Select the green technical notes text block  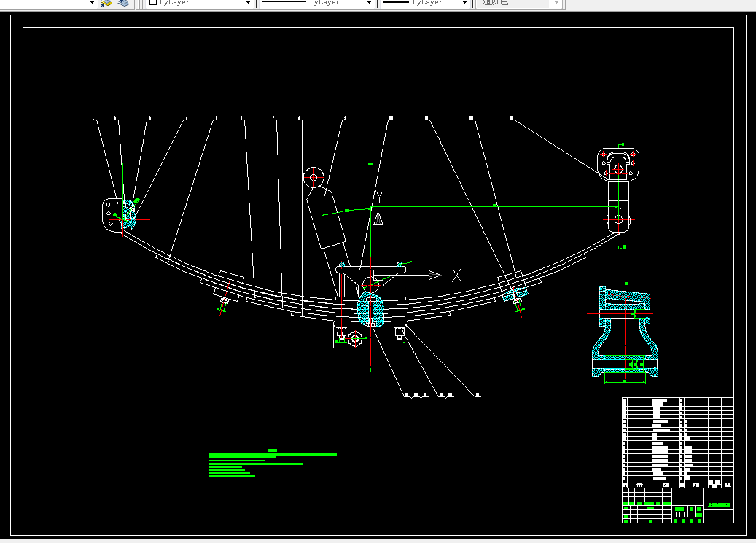coord(273,463)
